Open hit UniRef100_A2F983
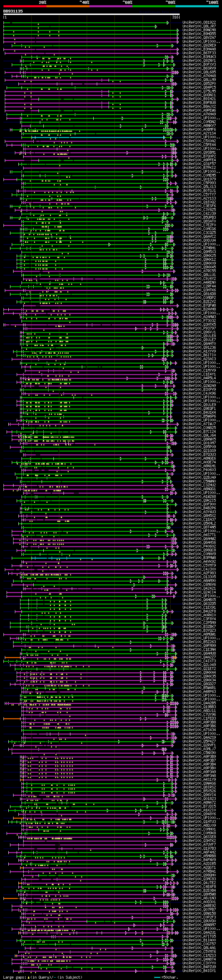Screen dimensions: 222x980 (x=199, y=573)
